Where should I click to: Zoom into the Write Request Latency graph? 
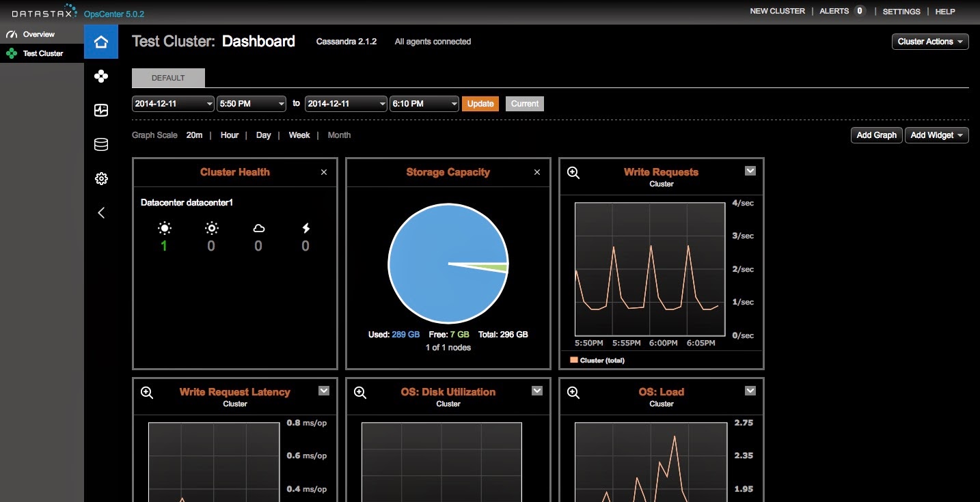point(146,393)
